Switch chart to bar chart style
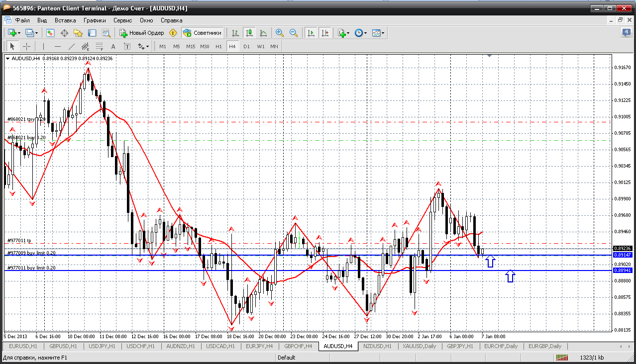This screenshot has width=636, height=364. coord(235,33)
